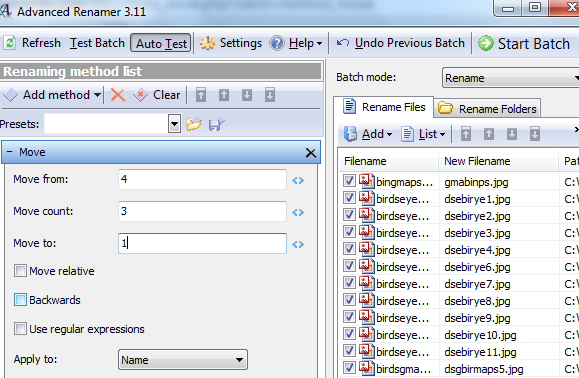Viewport: 579px width, 378px height.
Task: Click the Refresh toolbar icon
Action: coord(10,43)
